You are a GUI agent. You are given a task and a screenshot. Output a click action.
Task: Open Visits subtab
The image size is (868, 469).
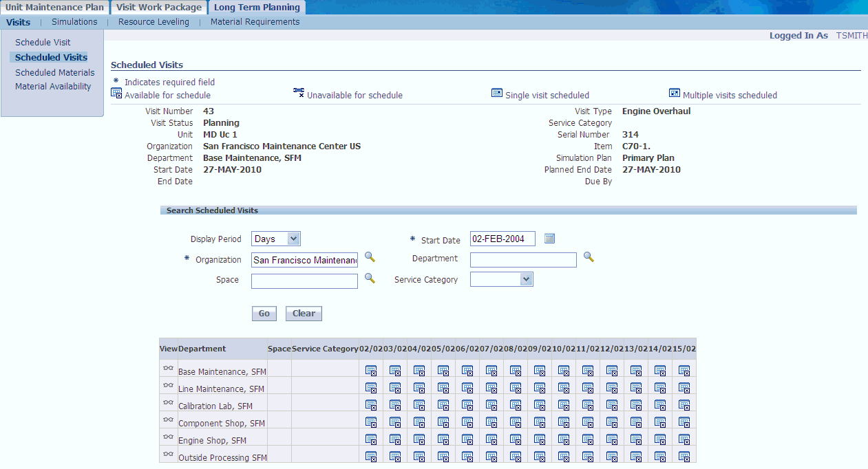point(18,22)
